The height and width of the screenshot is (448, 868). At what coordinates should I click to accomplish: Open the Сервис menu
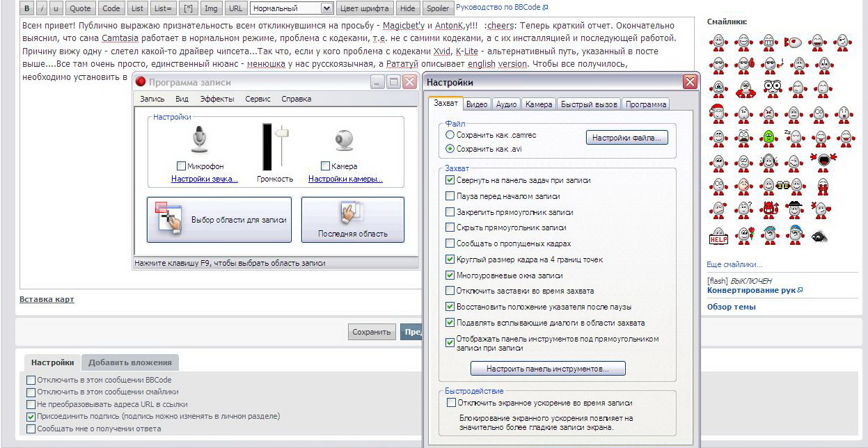[258, 99]
